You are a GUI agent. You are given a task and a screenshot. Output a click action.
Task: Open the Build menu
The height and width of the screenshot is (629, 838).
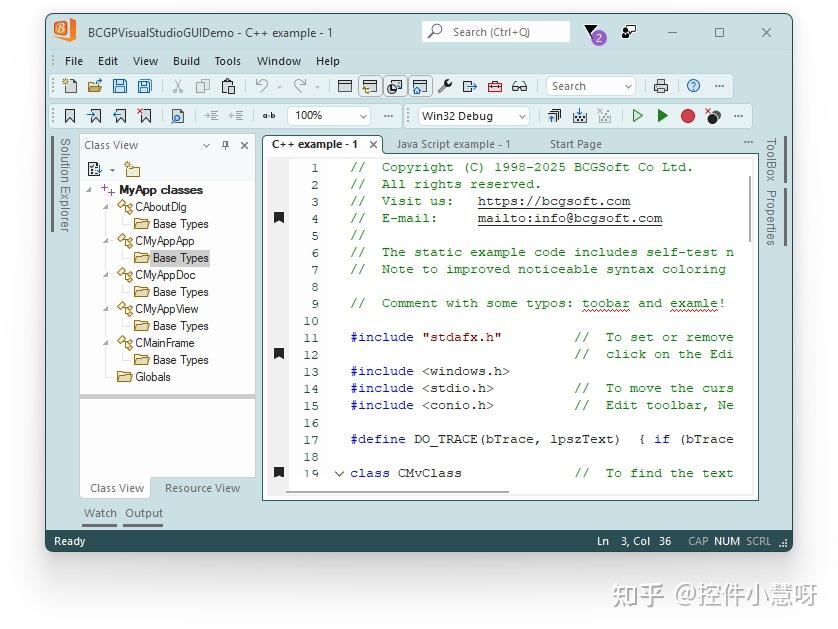tap(187, 61)
